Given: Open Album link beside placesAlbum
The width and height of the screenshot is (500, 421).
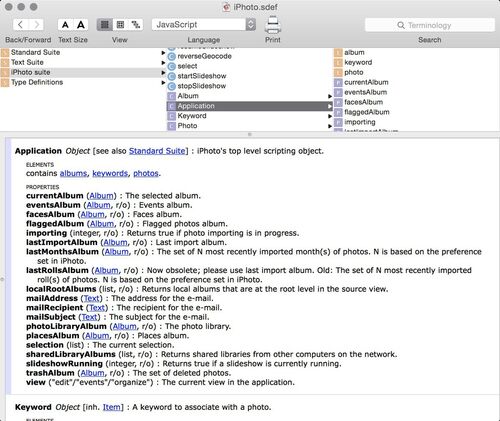Looking at the screenshot, I should point(97,336).
